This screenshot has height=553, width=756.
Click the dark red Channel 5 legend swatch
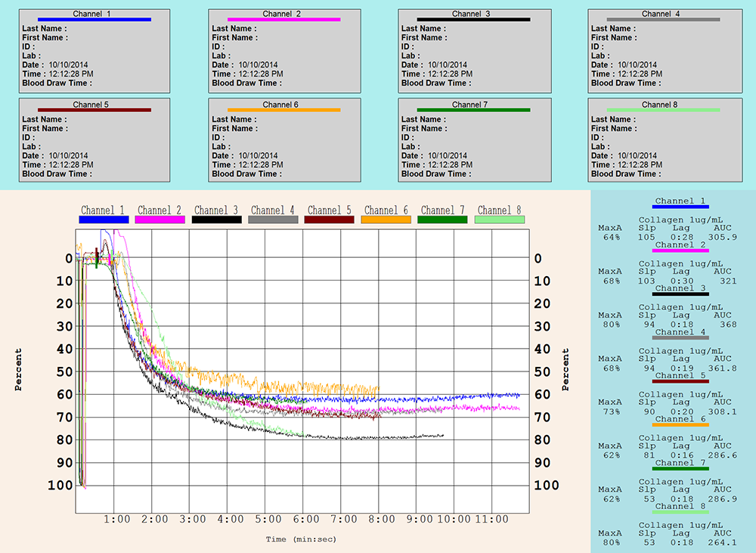(329, 219)
